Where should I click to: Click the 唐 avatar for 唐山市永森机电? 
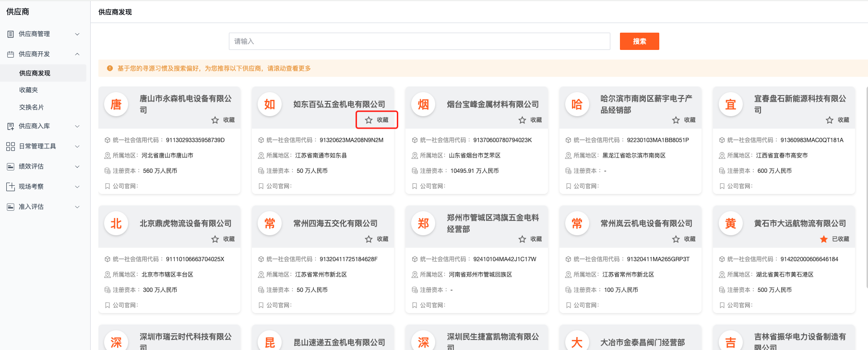[116, 104]
